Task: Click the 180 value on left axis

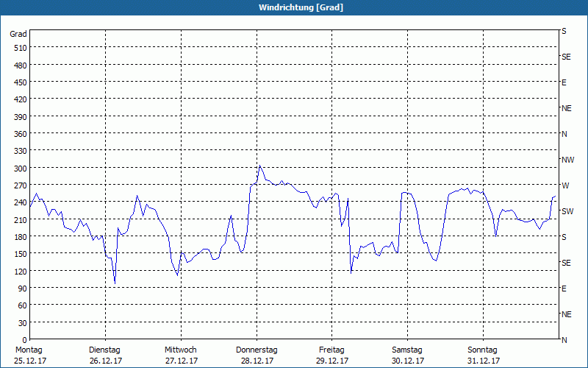Action: (21, 237)
